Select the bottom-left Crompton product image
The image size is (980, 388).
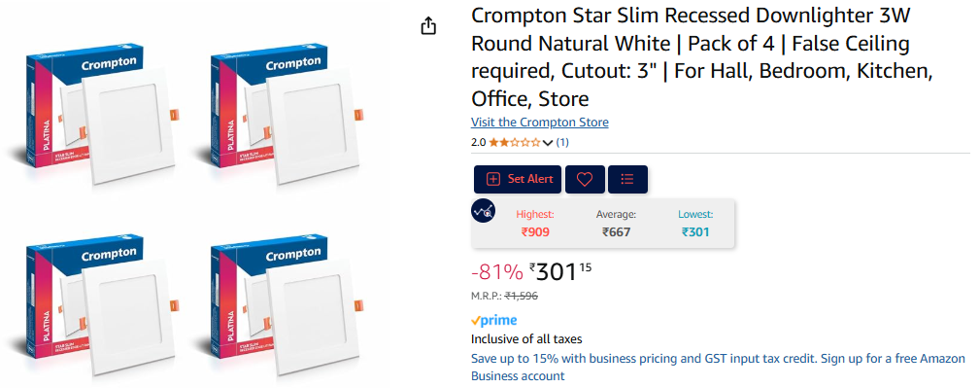(x=94, y=303)
